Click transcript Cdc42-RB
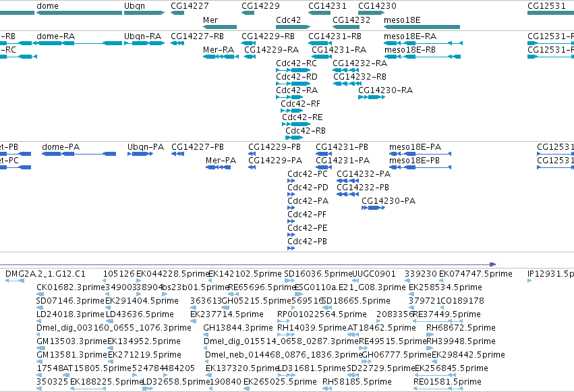The height and width of the screenshot is (392, 574). 294,138
